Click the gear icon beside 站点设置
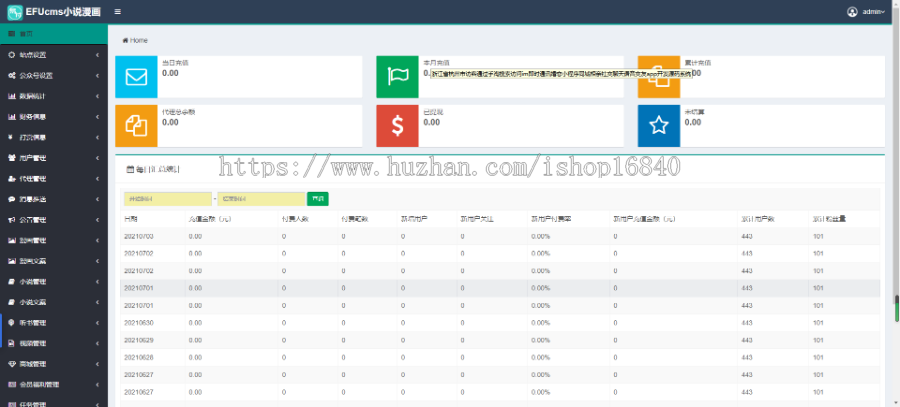Viewport: 900px width, 407px height. 11,55
